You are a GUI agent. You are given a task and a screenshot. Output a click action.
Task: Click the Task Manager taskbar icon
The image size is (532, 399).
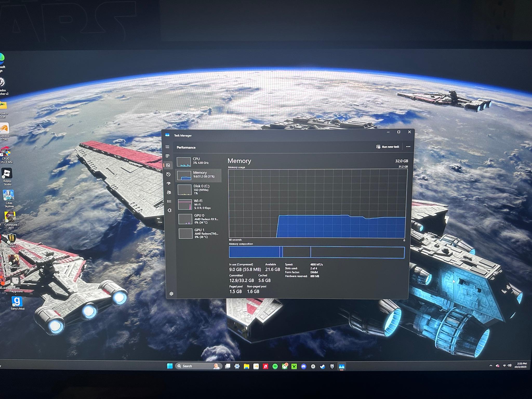pos(341,366)
